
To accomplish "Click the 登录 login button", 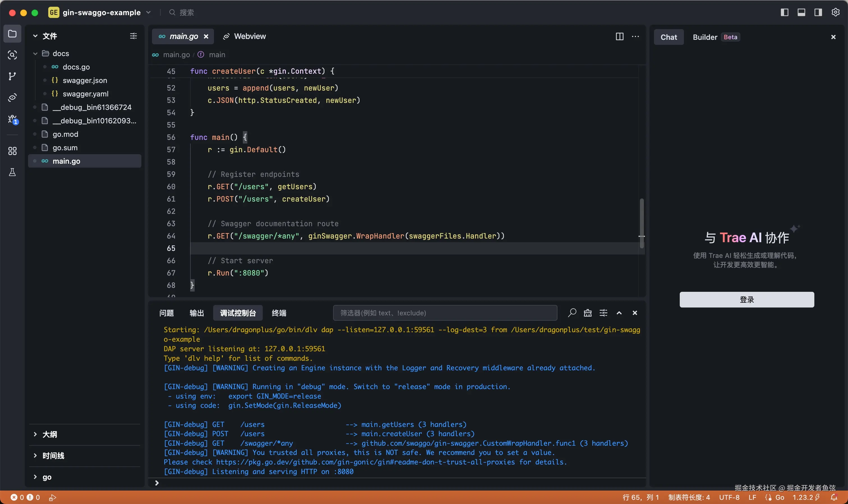I will [746, 300].
